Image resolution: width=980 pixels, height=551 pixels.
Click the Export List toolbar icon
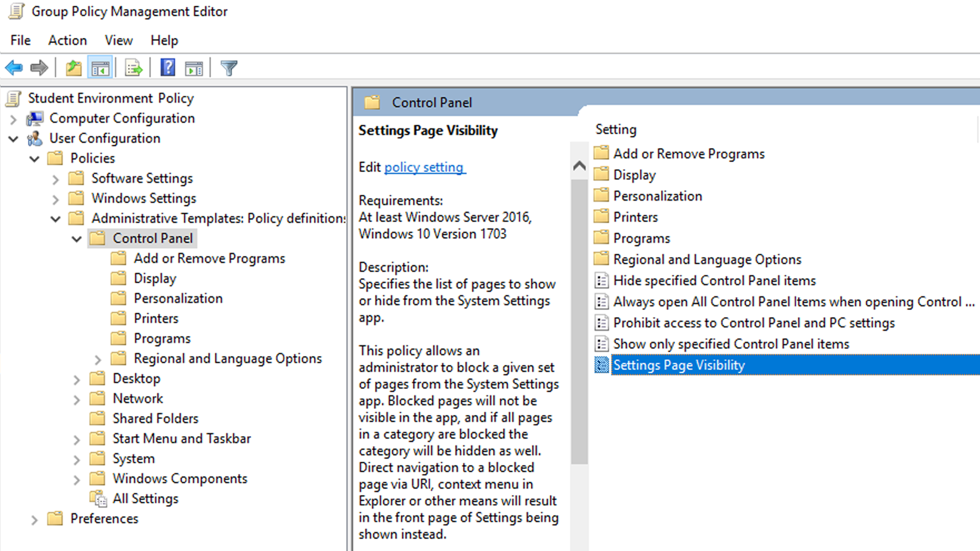[x=133, y=67]
